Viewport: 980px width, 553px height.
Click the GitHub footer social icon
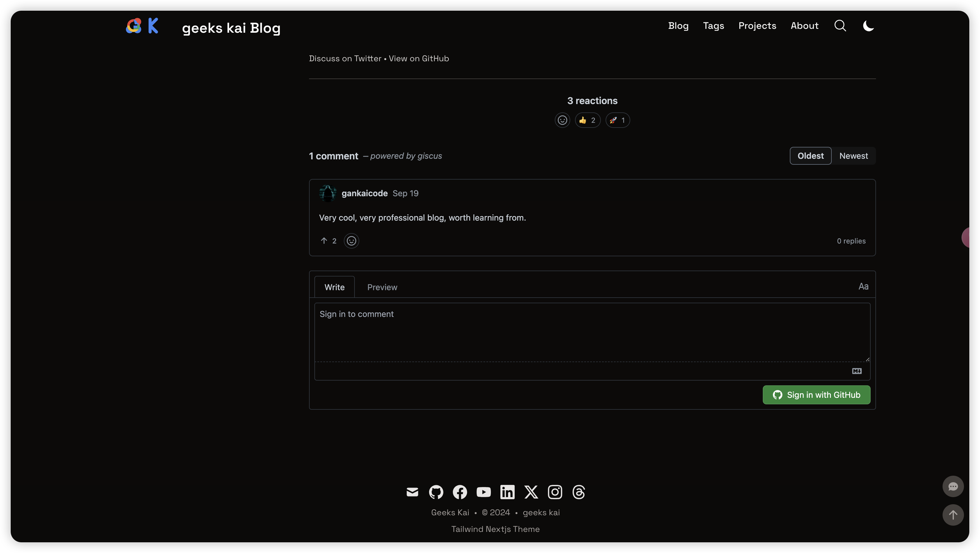pos(436,492)
